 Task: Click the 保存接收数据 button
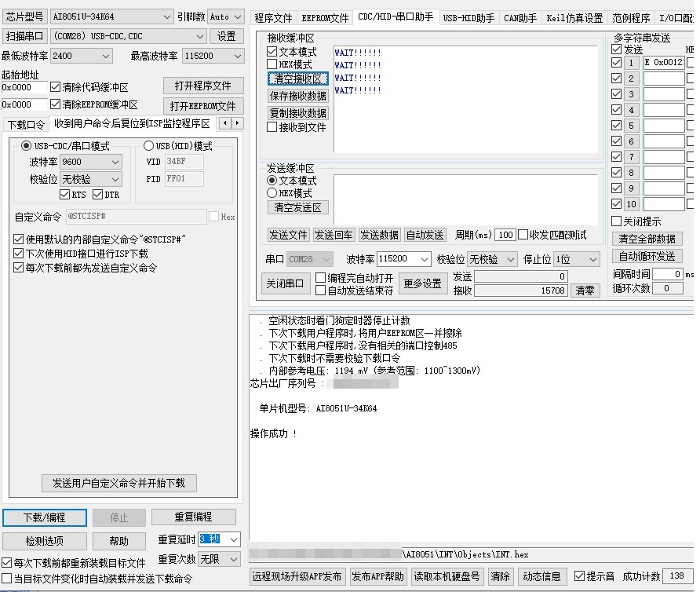297,96
